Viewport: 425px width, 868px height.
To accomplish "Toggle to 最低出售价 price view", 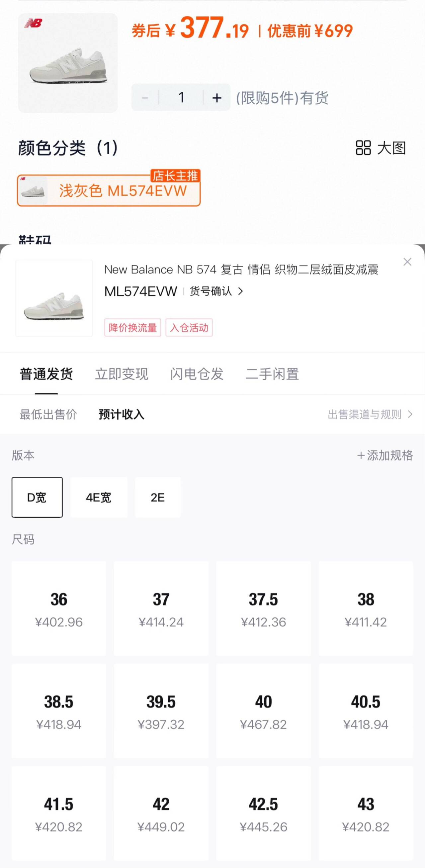I will click(x=48, y=414).
